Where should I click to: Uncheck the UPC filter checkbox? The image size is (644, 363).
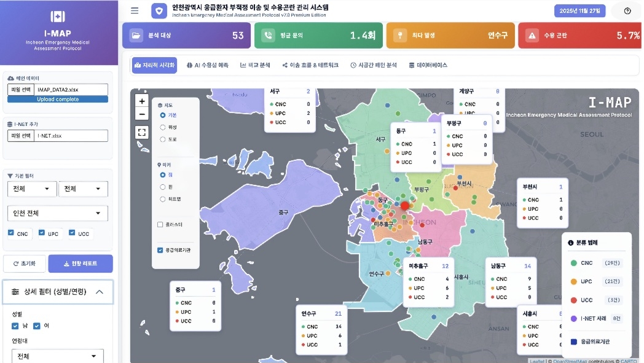42,233
